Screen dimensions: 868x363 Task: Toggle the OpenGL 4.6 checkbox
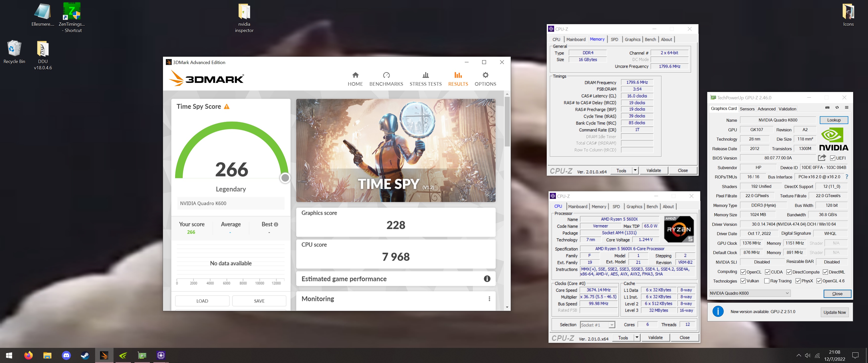point(819,281)
